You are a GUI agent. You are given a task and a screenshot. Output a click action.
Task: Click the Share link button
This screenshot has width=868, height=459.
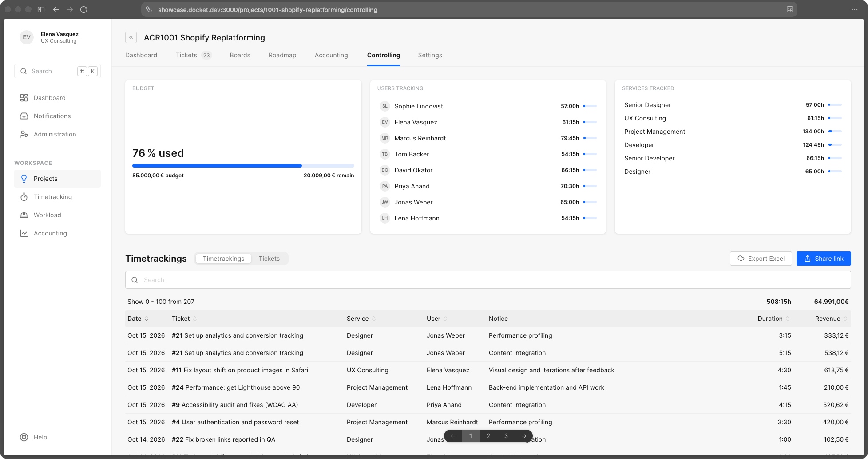click(x=824, y=259)
